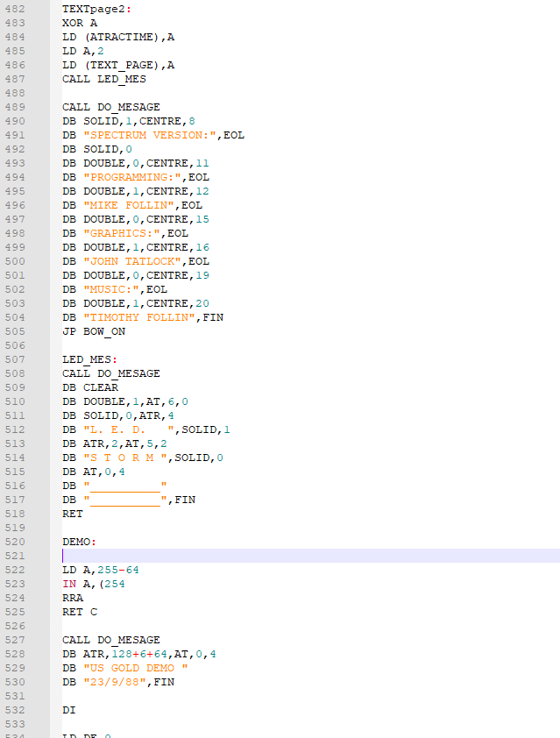Click line LD (TEXT_PAGE),A
This screenshot has width=560, height=738.
(x=118, y=65)
